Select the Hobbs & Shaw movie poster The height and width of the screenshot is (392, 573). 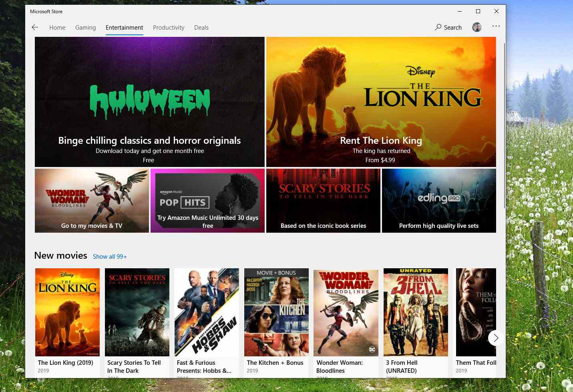(x=207, y=312)
